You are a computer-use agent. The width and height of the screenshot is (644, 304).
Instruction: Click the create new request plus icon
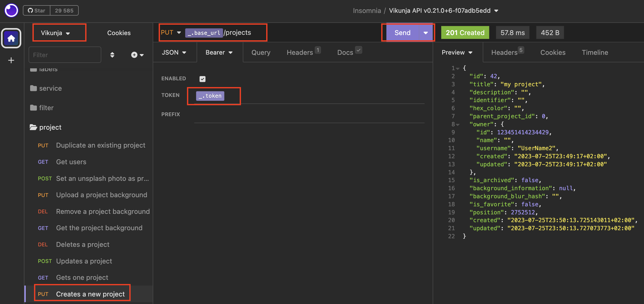(x=134, y=55)
